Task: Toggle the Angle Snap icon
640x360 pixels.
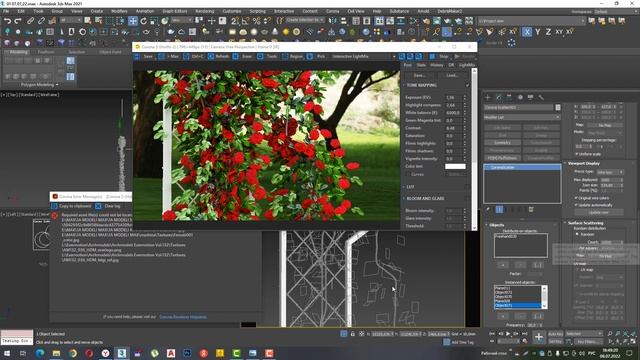Action: tap(246, 21)
